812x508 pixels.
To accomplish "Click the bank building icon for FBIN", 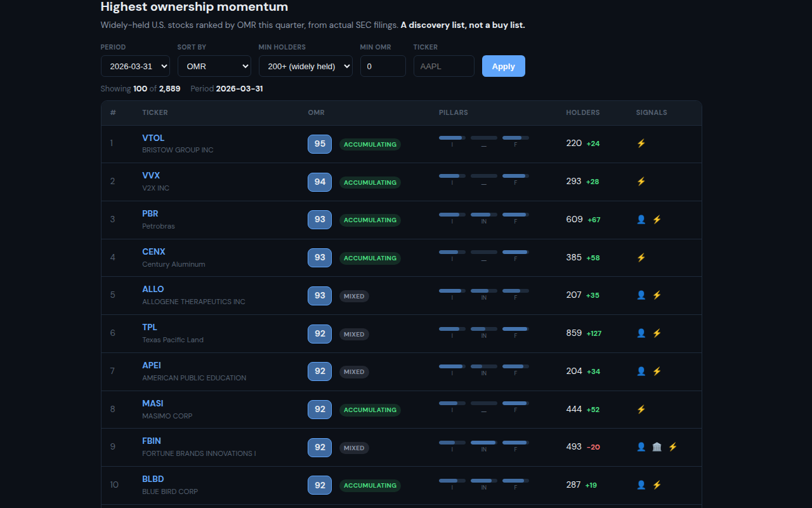I will pos(657,446).
